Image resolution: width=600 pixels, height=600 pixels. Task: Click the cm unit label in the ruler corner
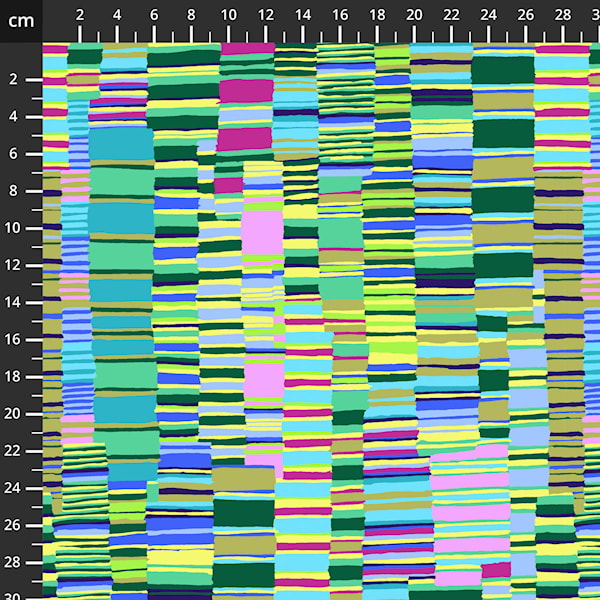pyautogui.click(x=21, y=21)
